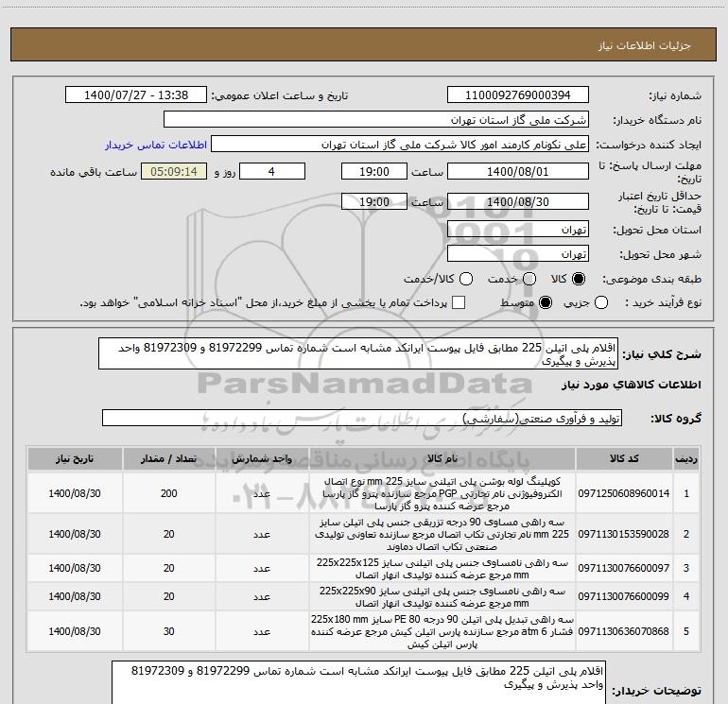
Task: Click the واحد شمارش column header
Action: pos(262,459)
